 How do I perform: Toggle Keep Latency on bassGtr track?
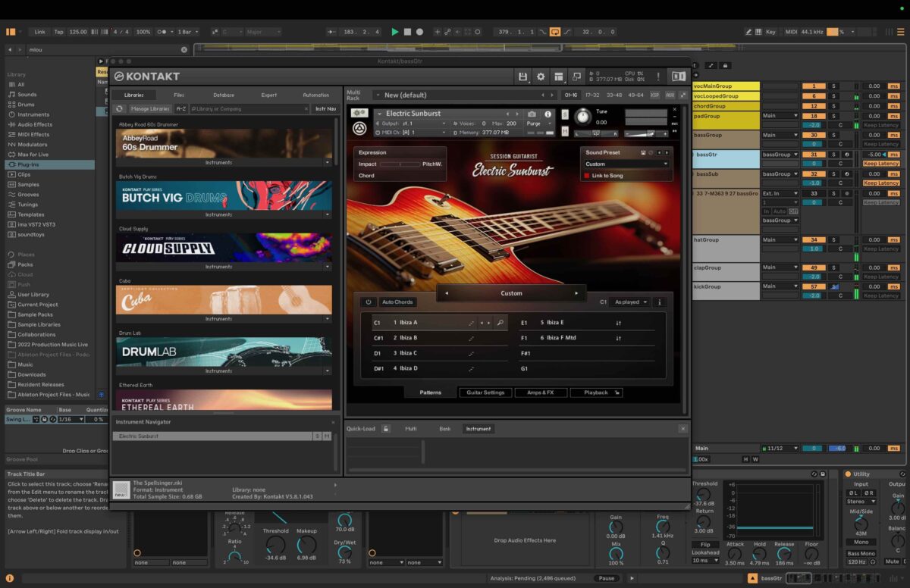point(880,164)
